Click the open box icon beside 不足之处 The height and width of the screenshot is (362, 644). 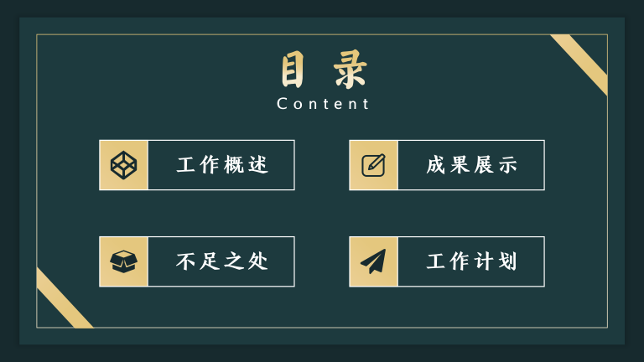123,261
